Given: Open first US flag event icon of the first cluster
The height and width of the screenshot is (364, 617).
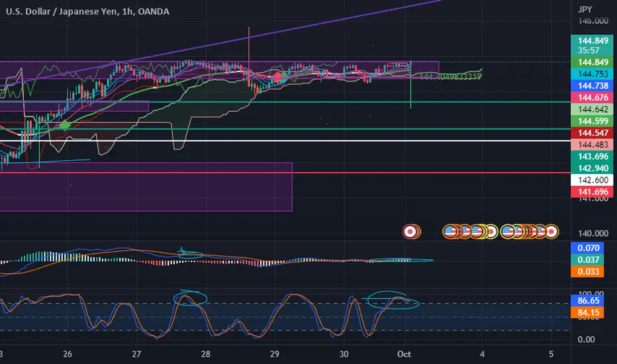Looking at the screenshot, I should pos(450,232).
